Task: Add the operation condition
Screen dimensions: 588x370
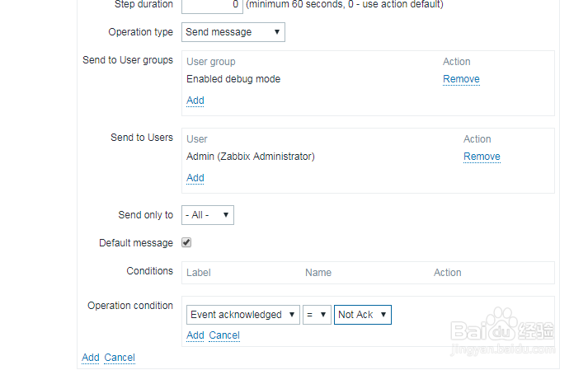Action: pos(195,335)
